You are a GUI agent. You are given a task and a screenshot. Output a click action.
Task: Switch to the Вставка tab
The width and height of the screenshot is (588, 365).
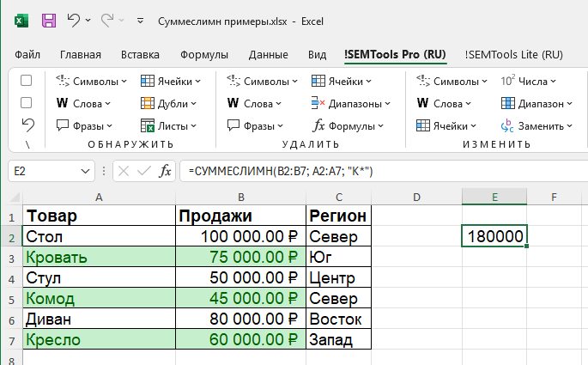(x=140, y=55)
